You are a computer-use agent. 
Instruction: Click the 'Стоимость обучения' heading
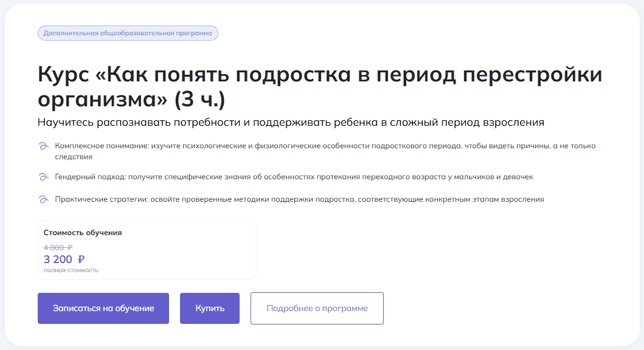click(83, 233)
